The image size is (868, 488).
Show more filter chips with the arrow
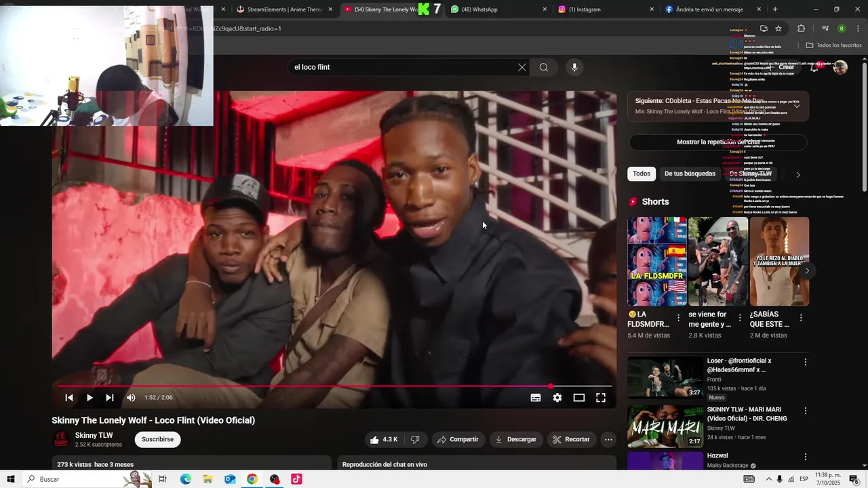pos(798,174)
